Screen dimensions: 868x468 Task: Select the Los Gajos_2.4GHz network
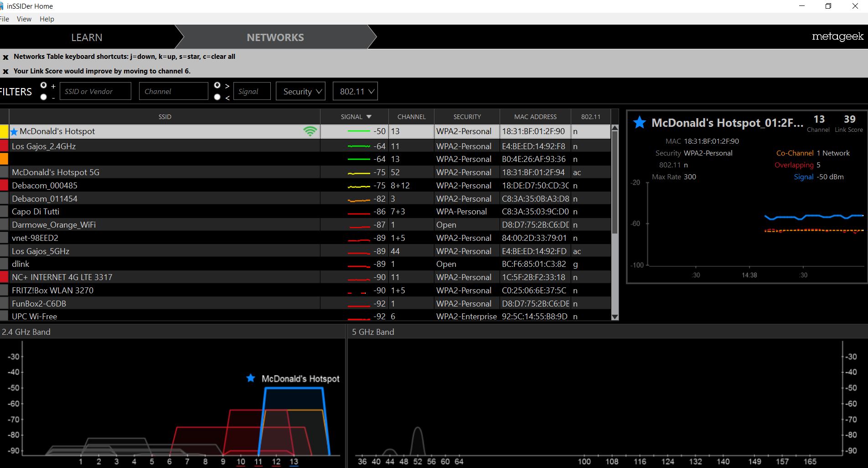(305, 146)
